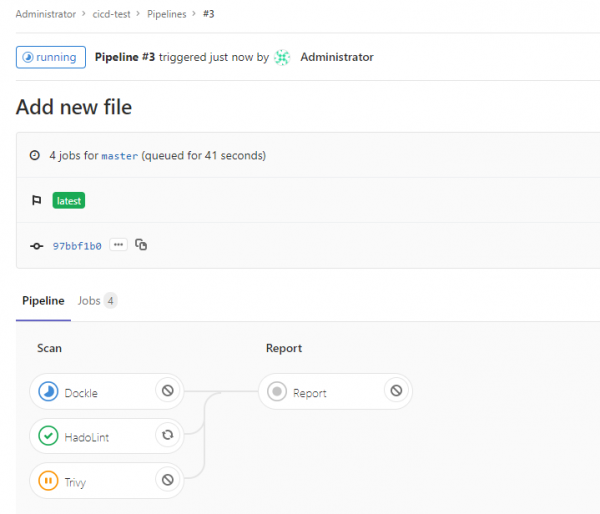
Task: Expand commit details with ellipsis button
Action: coord(119,245)
